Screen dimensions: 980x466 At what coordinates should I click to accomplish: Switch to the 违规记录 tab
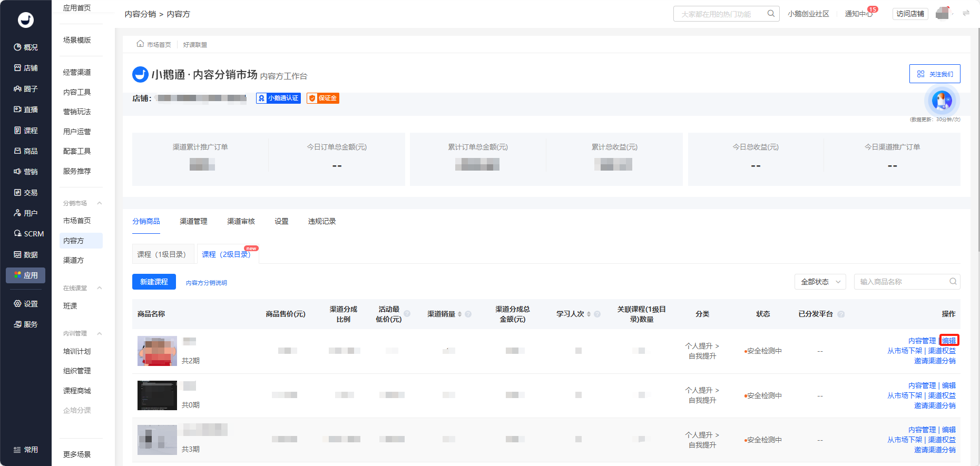(322, 221)
